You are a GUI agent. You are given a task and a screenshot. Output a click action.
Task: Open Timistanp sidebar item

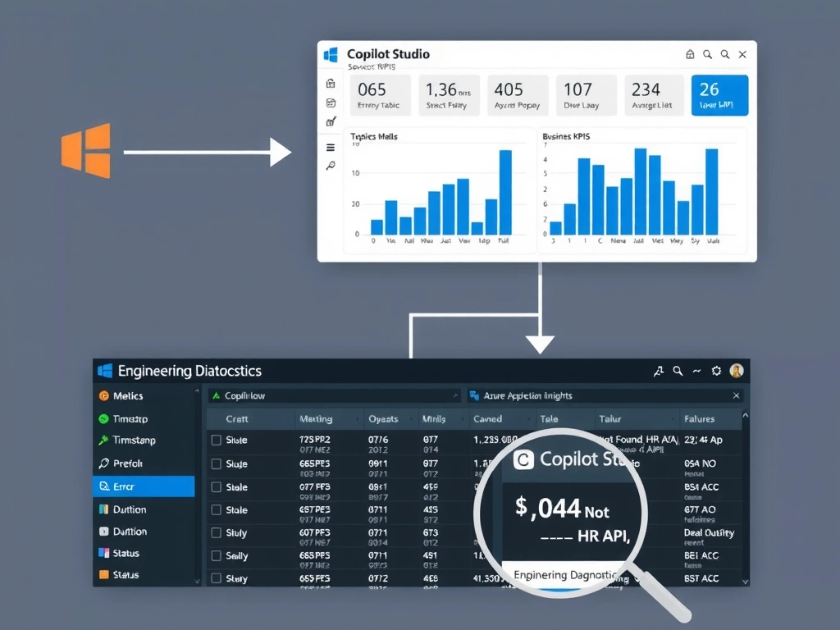144,441
